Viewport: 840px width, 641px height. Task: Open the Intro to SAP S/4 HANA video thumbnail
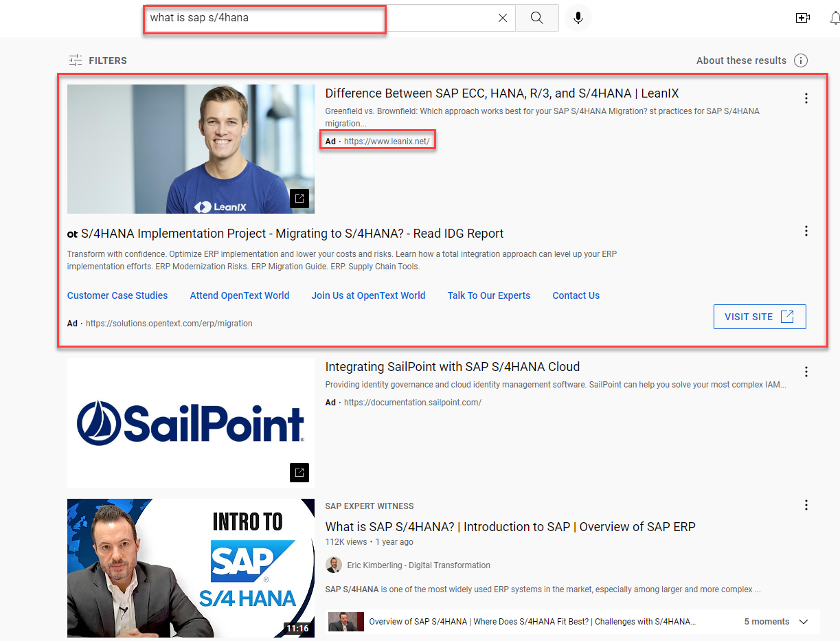(190, 568)
